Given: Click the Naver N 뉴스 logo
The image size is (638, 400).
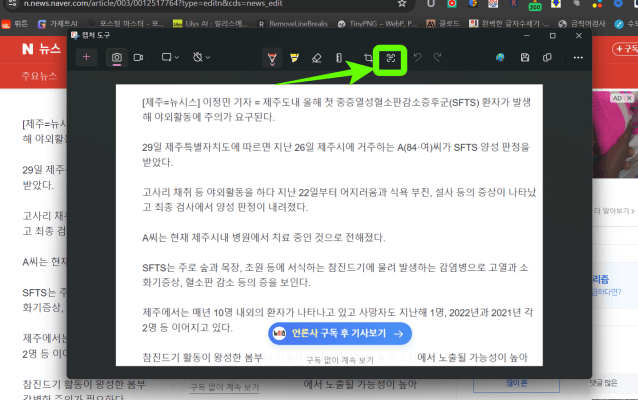Looking at the screenshot, I should click(41, 49).
